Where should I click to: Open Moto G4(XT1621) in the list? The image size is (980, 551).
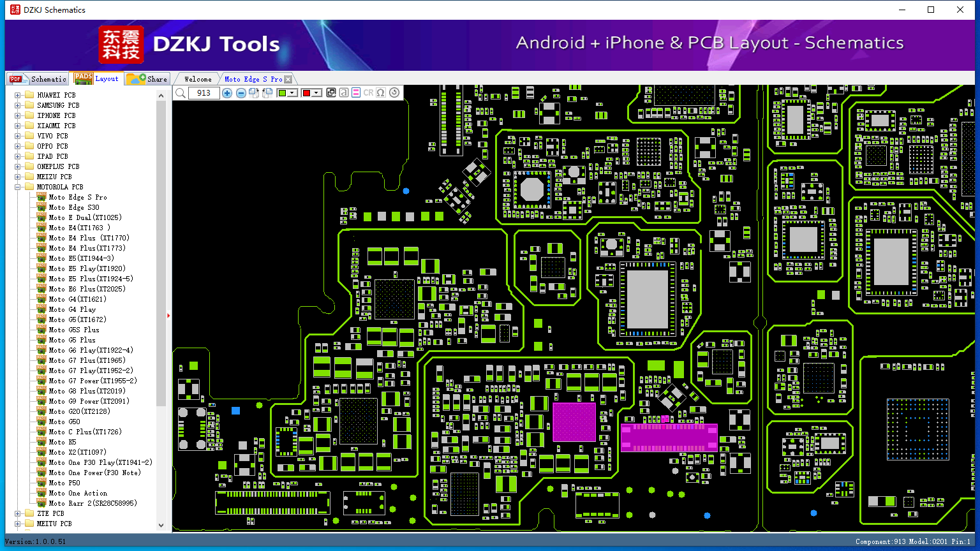point(78,299)
